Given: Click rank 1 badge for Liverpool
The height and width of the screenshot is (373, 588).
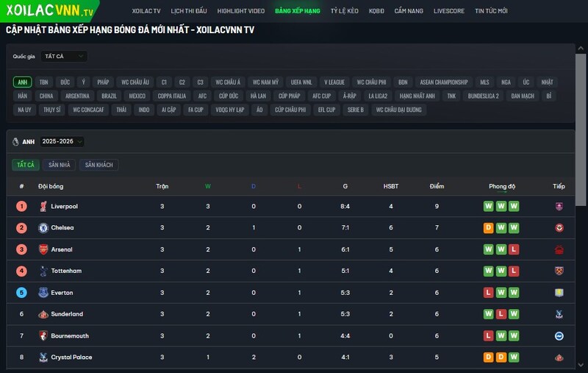Looking at the screenshot, I should tap(22, 207).
